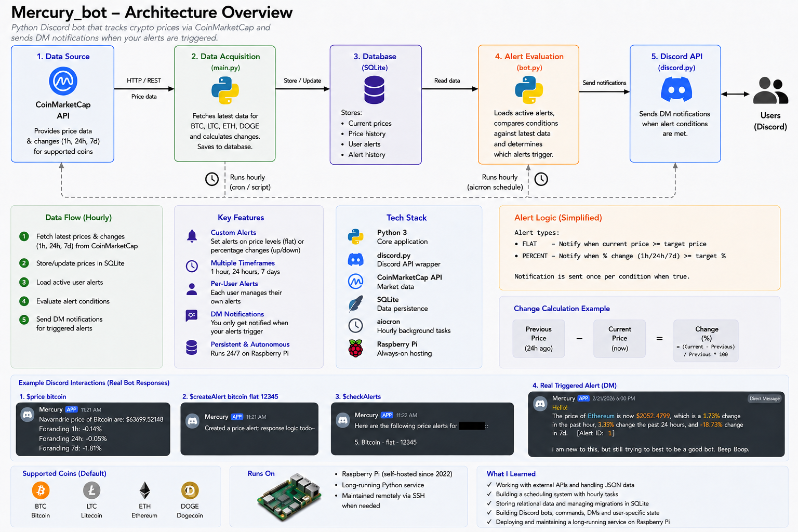798x532 pixels.
Task: Click the Ethereum ETH coin icon
Action: [x=144, y=490]
